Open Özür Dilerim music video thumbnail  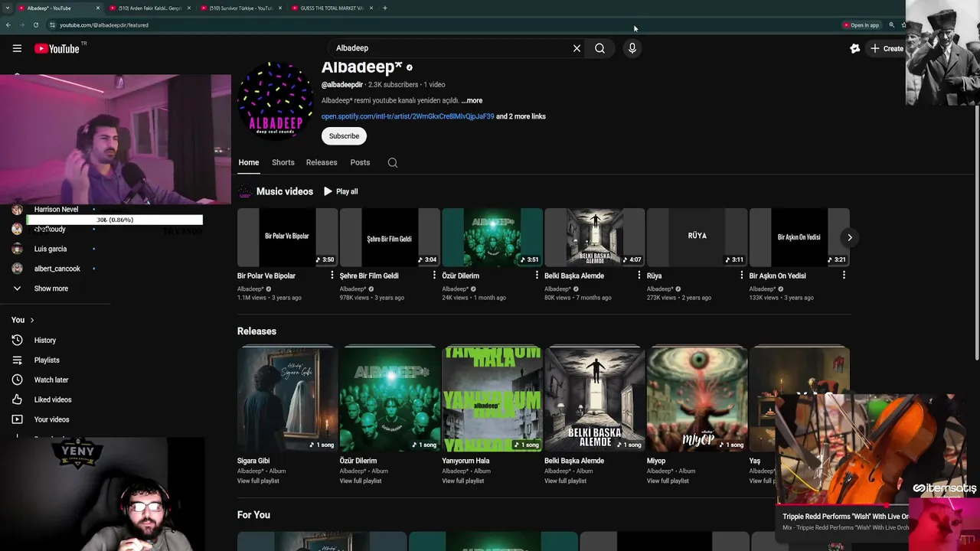(x=492, y=237)
